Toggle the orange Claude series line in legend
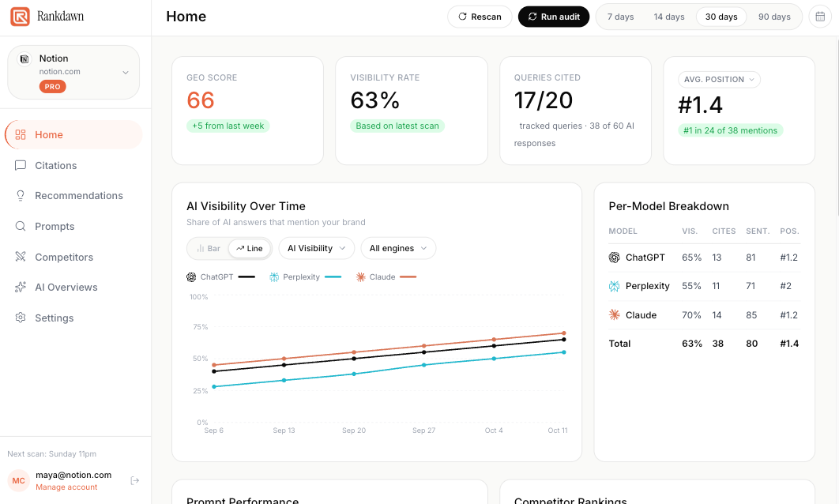Image resolution: width=839 pixels, height=504 pixels. coord(408,277)
